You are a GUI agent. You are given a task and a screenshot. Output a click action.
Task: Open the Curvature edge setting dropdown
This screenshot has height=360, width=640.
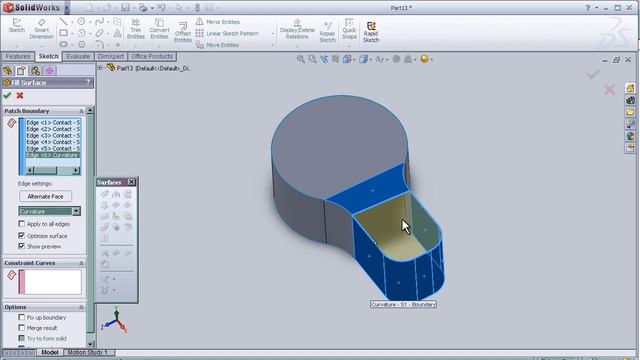[x=76, y=211]
